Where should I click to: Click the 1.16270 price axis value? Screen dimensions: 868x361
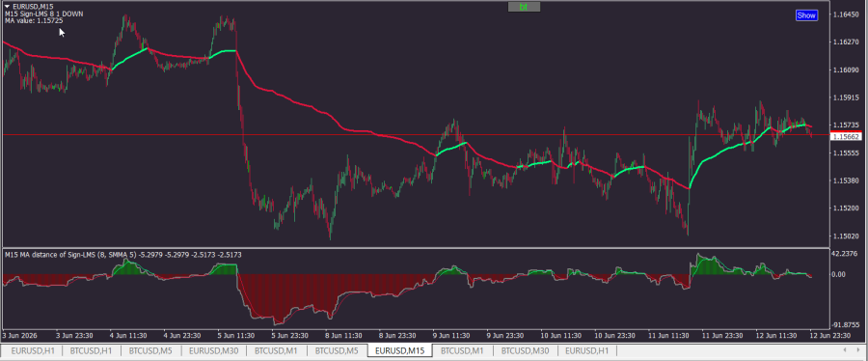[x=845, y=42]
